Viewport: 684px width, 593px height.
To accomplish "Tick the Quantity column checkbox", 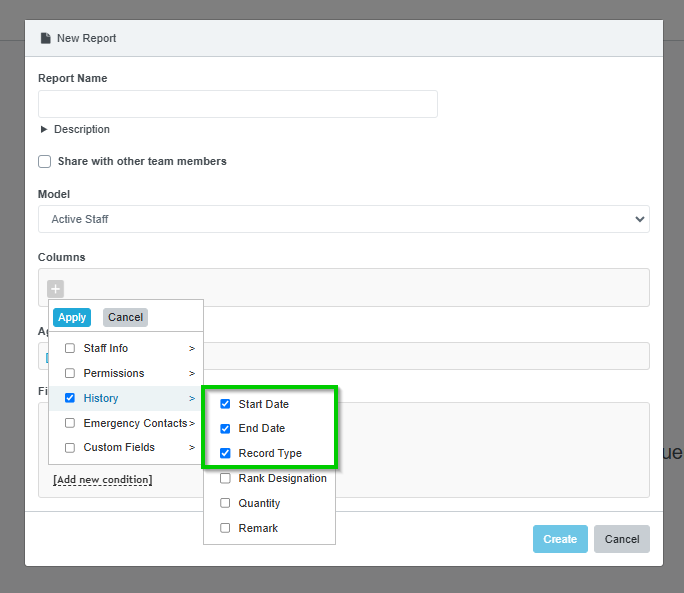I will tap(225, 504).
